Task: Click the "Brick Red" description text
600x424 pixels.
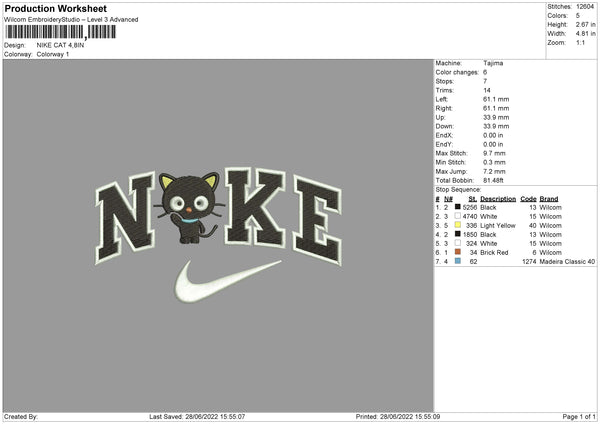Action: coord(494,253)
